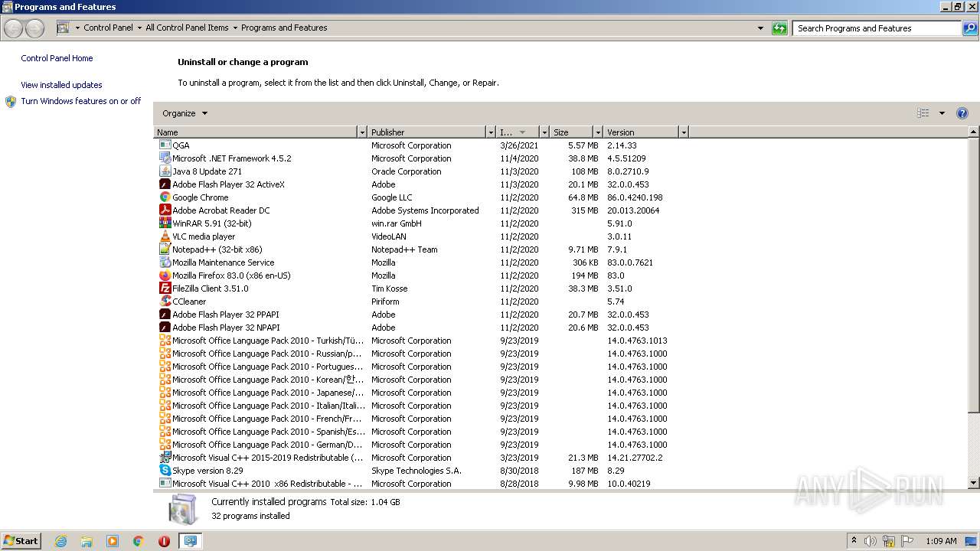The image size is (980, 551).
Task: Click the Back navigation button
Action: (x=14, y=28)
